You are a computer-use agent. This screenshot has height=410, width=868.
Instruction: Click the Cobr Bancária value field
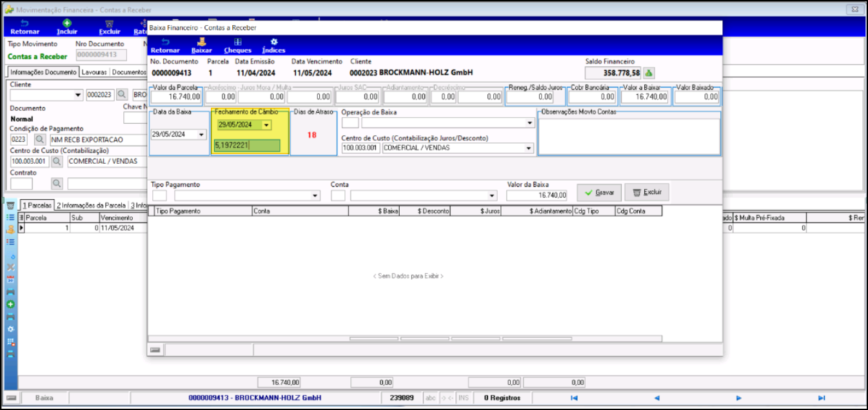[x=592, y=97]
